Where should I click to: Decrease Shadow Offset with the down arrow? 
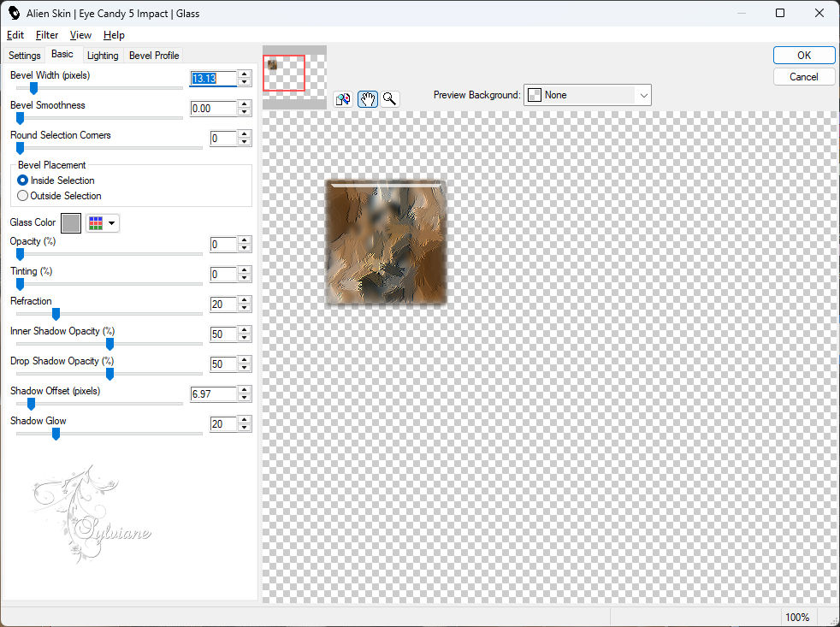pos(245,398)
